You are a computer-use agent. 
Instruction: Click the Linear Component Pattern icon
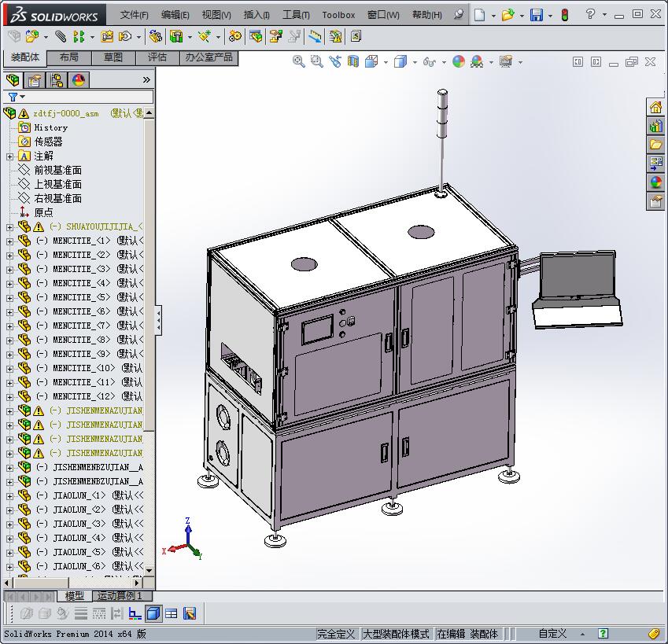tap(79, 37)
